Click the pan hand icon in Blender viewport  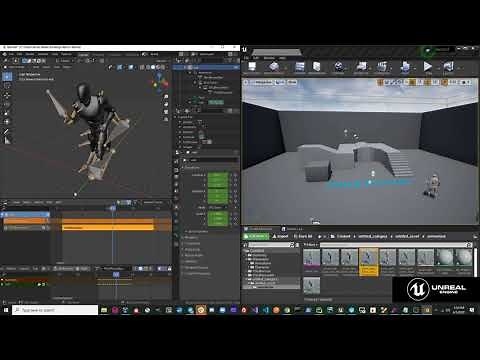tap(166, 104)
